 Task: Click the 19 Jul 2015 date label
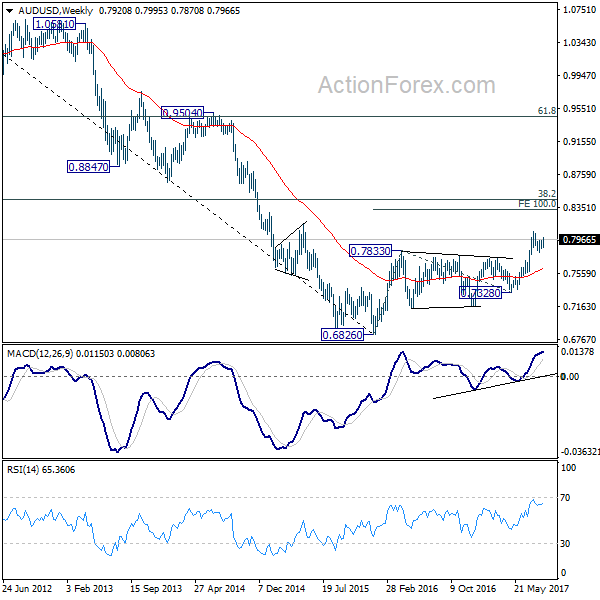pos(346,588)
